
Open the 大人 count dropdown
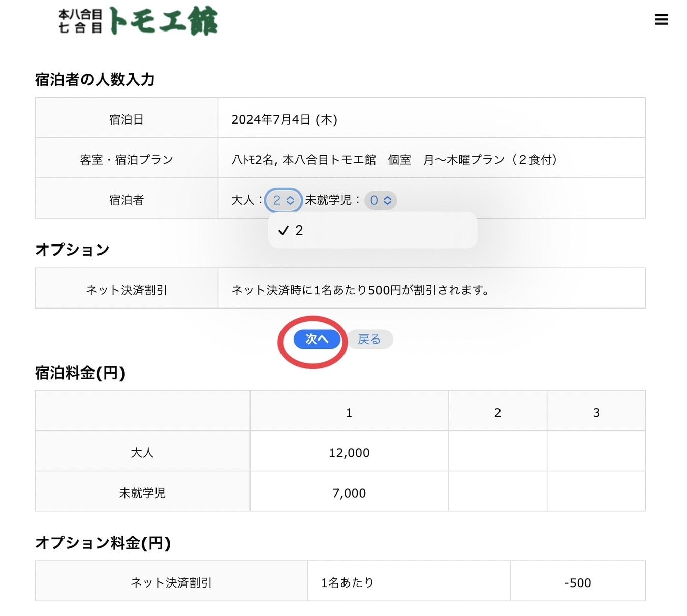pyautogui.click(x=284, y=200)
